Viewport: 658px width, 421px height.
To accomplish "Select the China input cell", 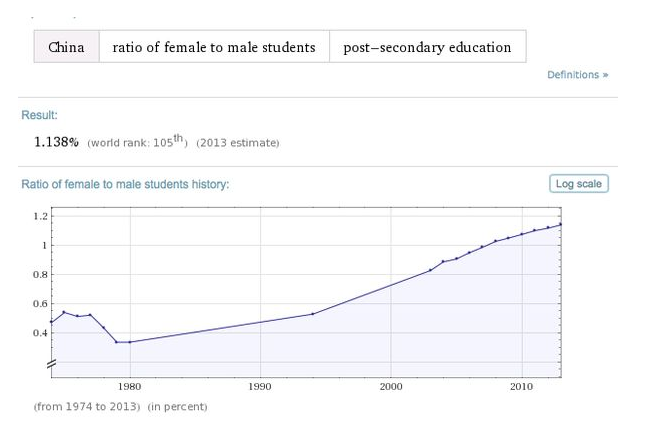I will tap(66, 47).
